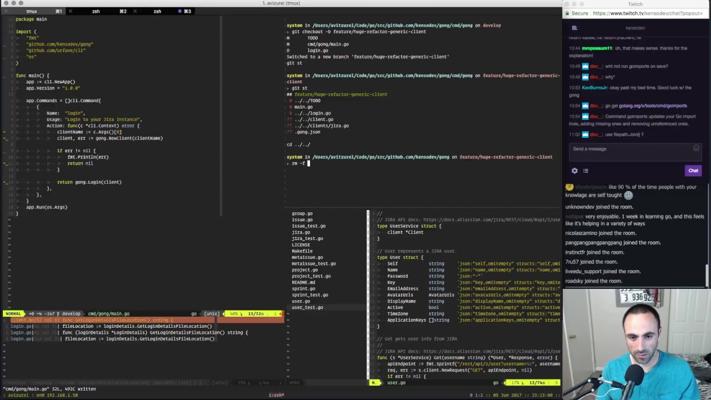The image size is (711, 400).
Task: Click the emote picker in message box
Action: [696, 149]
